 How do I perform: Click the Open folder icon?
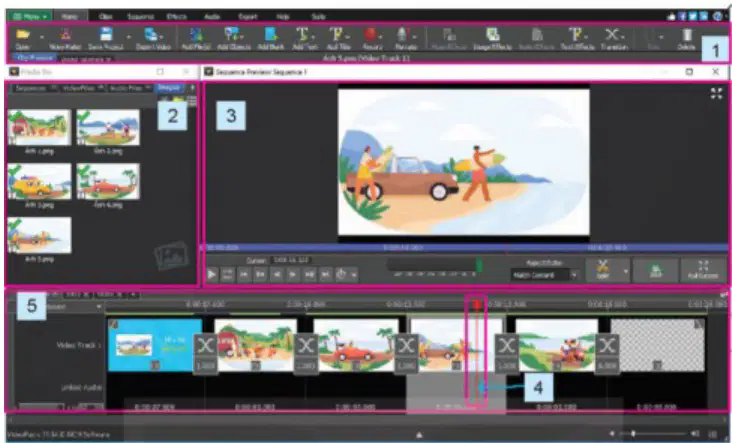tap(23, 35)
